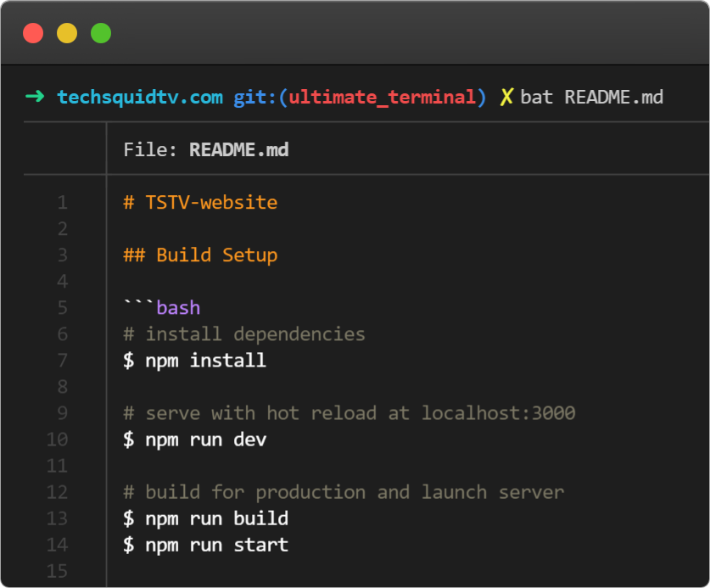Click the 'build for production' comment line
Screen dimensions: 710x588
pos(344,492)
